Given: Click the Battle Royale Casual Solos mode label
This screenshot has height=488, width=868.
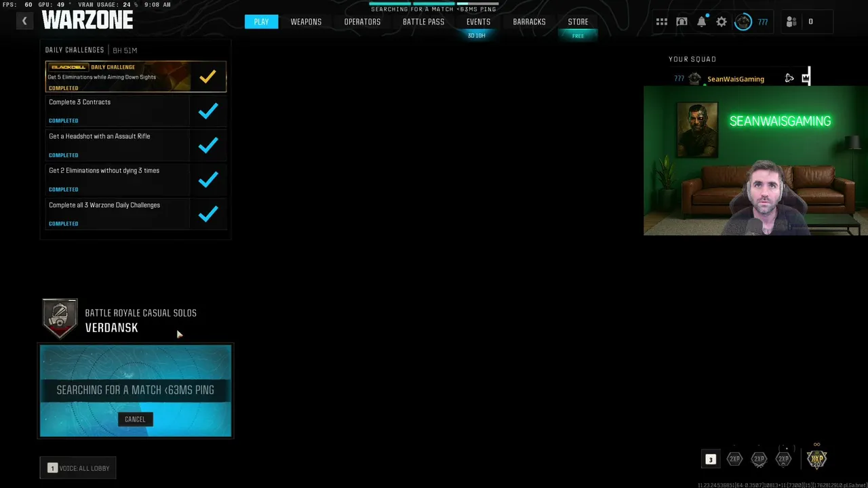Looking at the screenshot, I should pos(140,313).
